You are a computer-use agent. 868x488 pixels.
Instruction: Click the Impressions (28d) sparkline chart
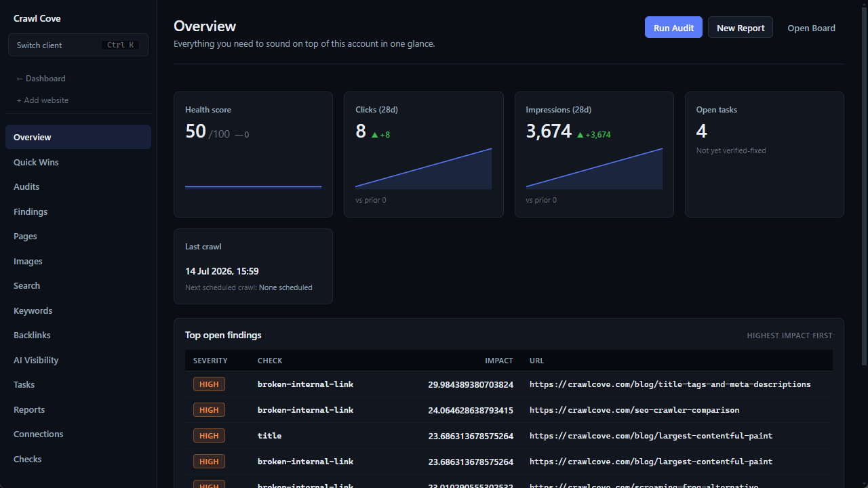click(x=594, y=169)
